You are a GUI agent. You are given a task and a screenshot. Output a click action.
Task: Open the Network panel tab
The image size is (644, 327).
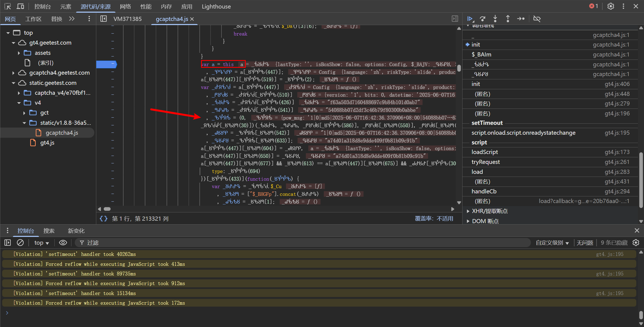coord(125,6)
